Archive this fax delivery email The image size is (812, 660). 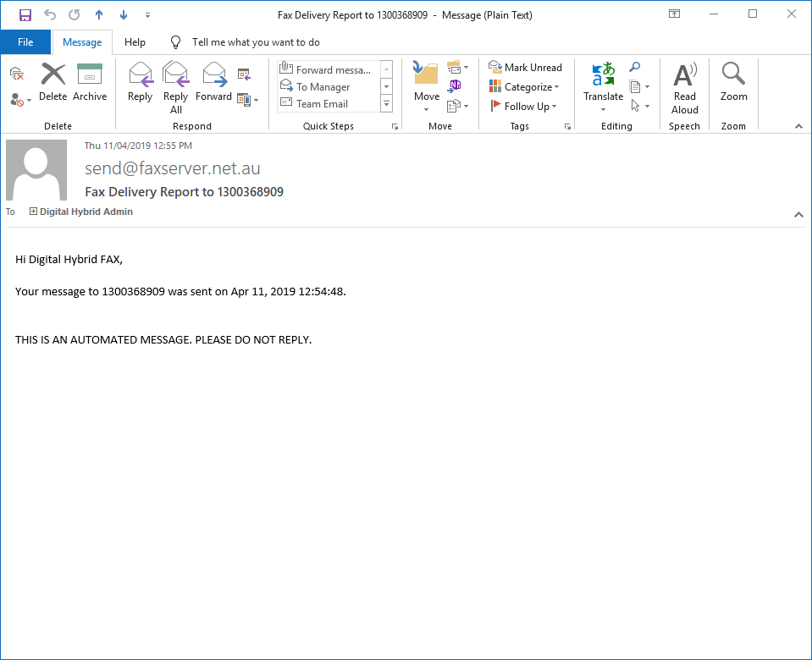pyautogui.click(x=90, y=82)
